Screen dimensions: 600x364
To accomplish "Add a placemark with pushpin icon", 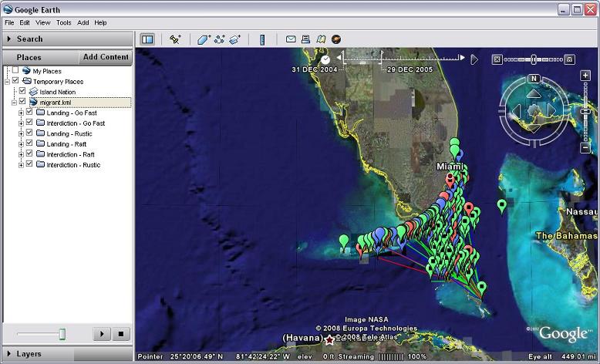I will pos(175,39).
